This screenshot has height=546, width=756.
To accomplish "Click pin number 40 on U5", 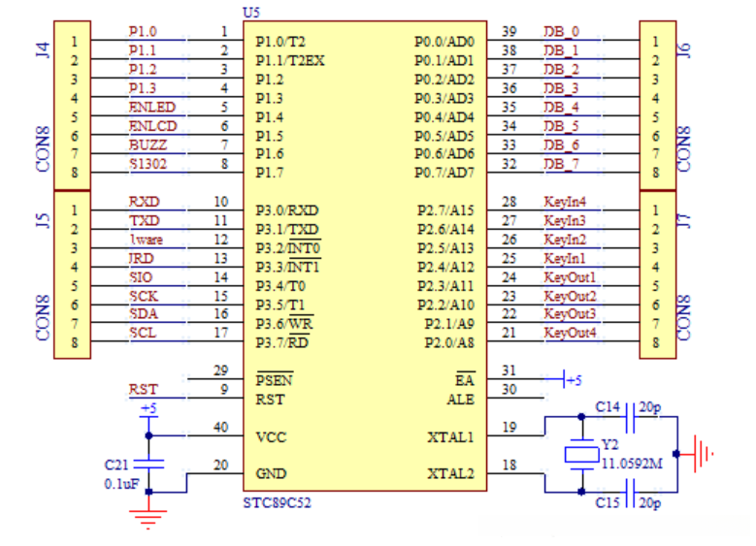I will pos(221,428).
